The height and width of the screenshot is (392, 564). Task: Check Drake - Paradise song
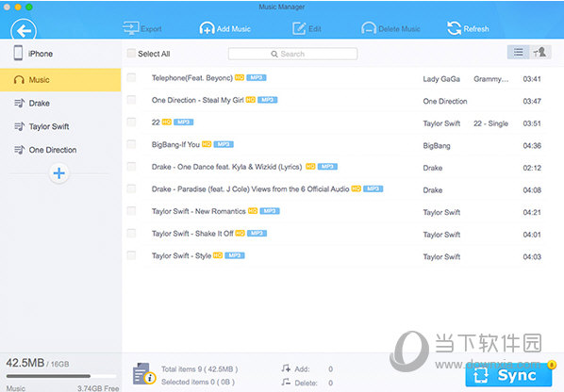click(131, 189)
